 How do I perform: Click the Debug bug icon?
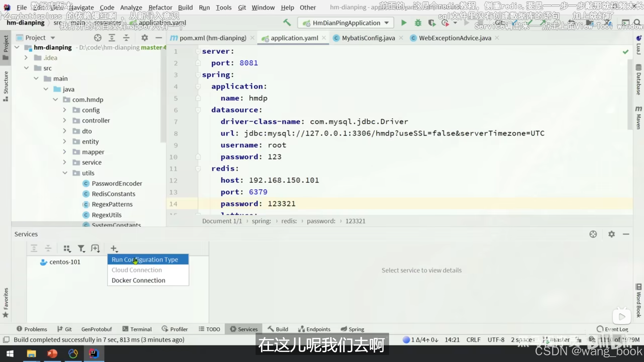click(418, 23)
